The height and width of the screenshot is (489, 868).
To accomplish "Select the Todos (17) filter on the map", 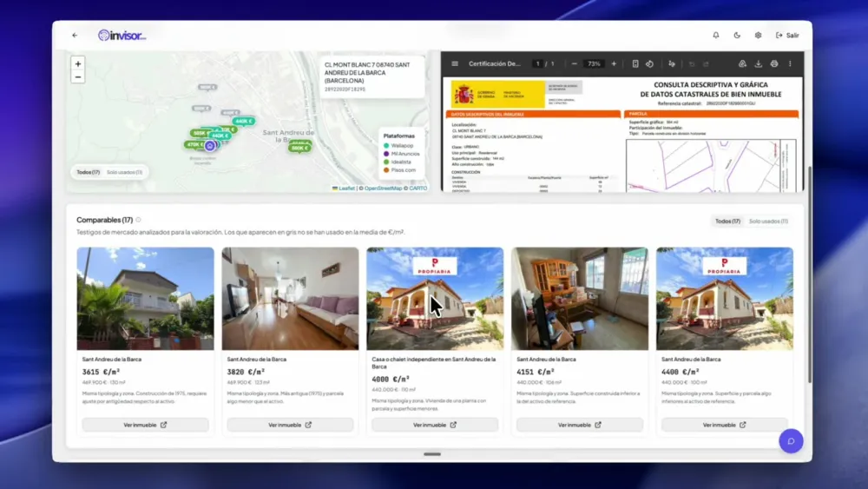I will [x=88, y=172].
